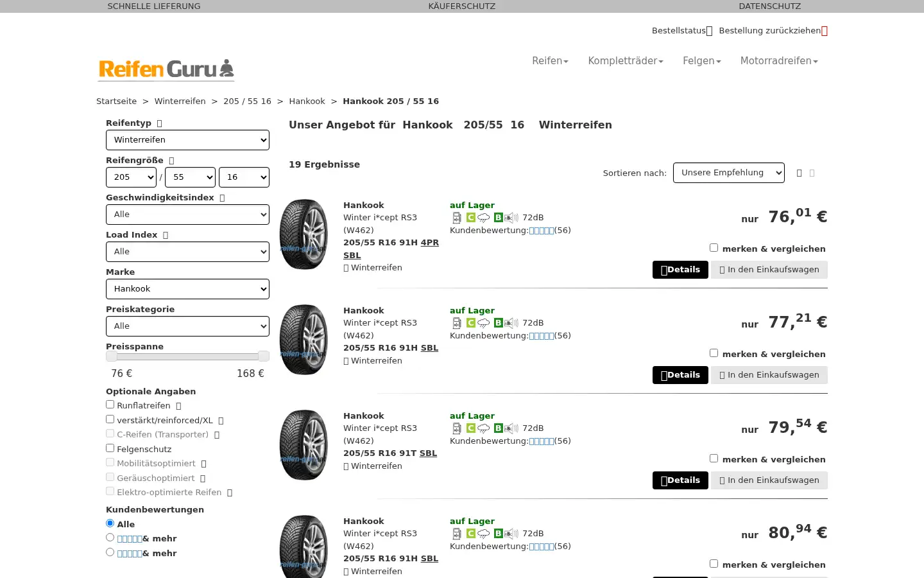Click the info icon beside Reifengröße
924x578 pixels.
point(171,161)
